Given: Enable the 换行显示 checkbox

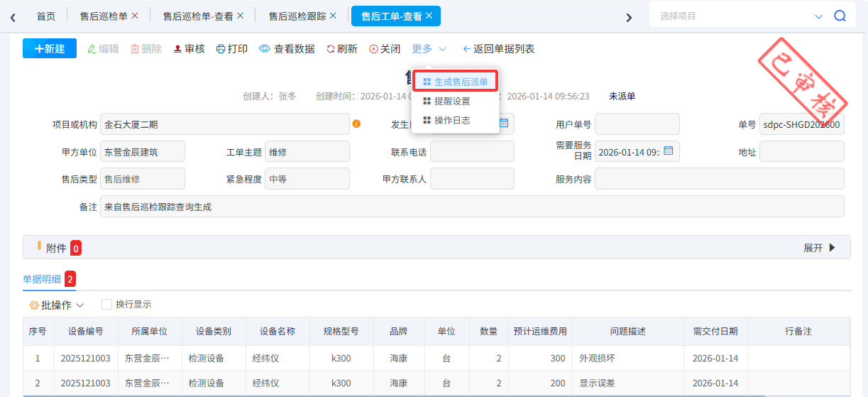Looking at the screenshot, I should [x=106, y=305].
